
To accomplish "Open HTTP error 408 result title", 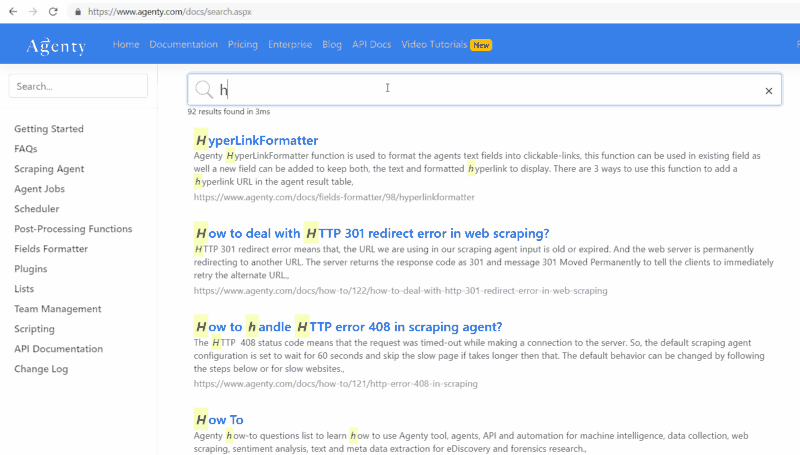I will 348,326.
